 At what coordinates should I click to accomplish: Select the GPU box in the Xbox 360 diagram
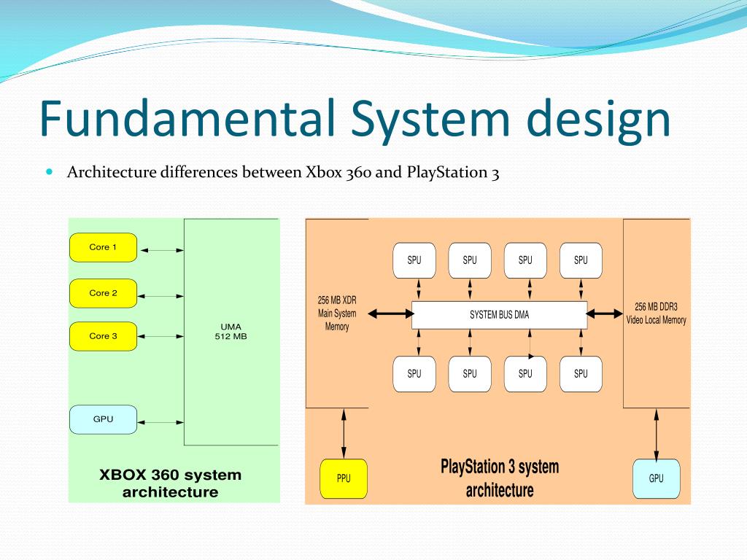click(x=104, y=419)
